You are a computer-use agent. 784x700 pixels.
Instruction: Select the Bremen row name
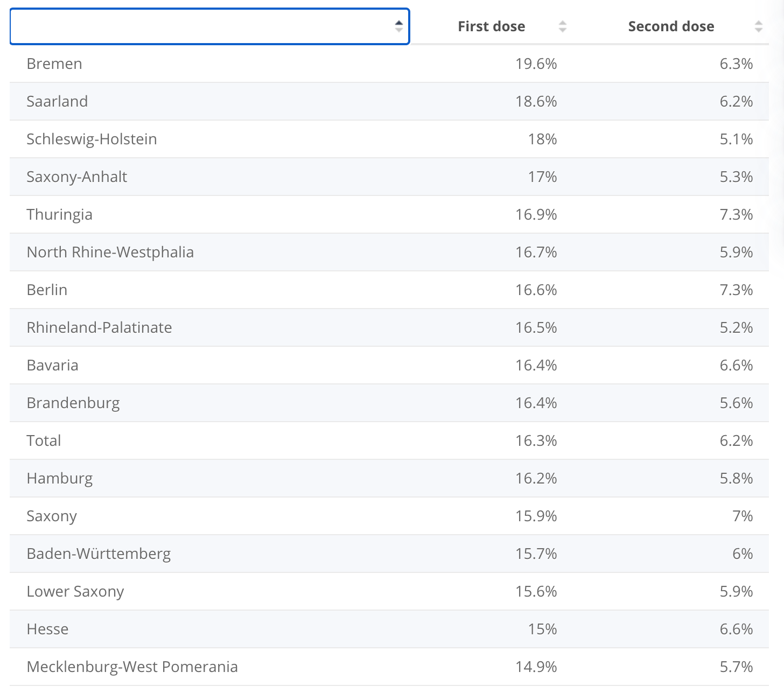coord(54,64)
